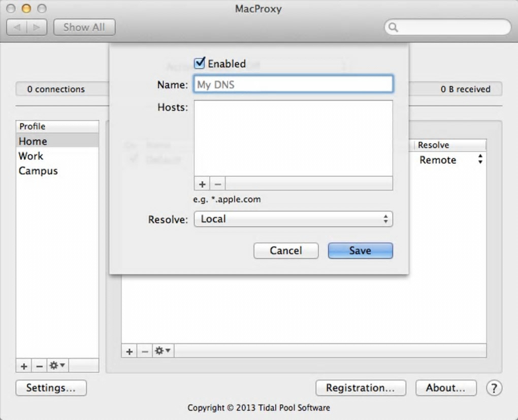Change the Remote resolve stepper in the table
The image size is (518, 420).
480,159
